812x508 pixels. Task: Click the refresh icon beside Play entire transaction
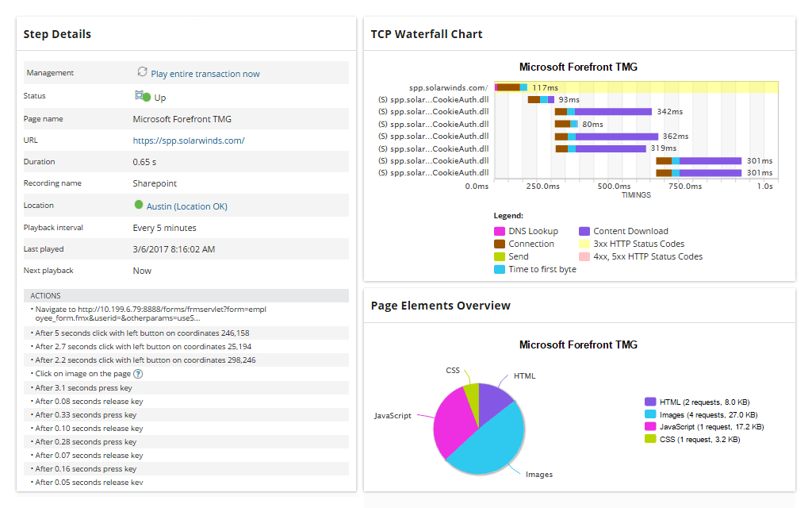click(x=142, y=72)
